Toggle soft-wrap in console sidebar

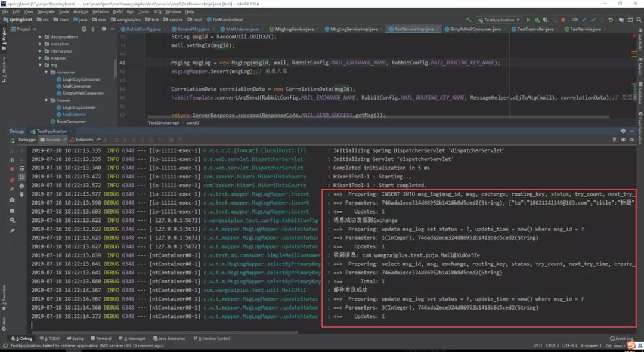click(22, 168)
